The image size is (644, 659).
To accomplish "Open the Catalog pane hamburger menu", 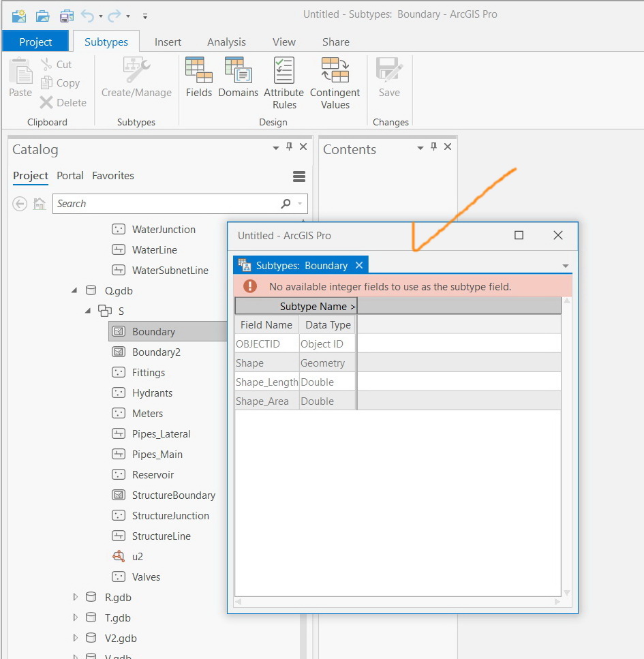I will 299,177.
